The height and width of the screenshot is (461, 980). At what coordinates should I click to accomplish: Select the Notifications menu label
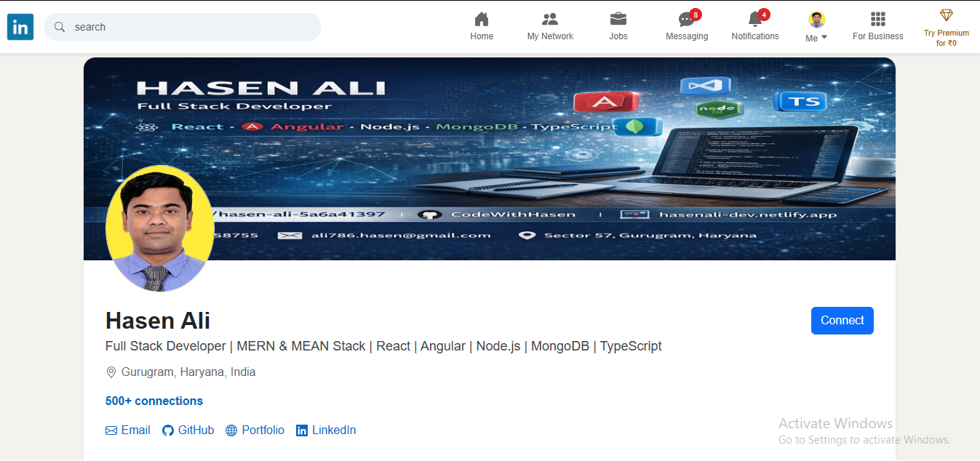pyautogui.click(x=755, y=36)
